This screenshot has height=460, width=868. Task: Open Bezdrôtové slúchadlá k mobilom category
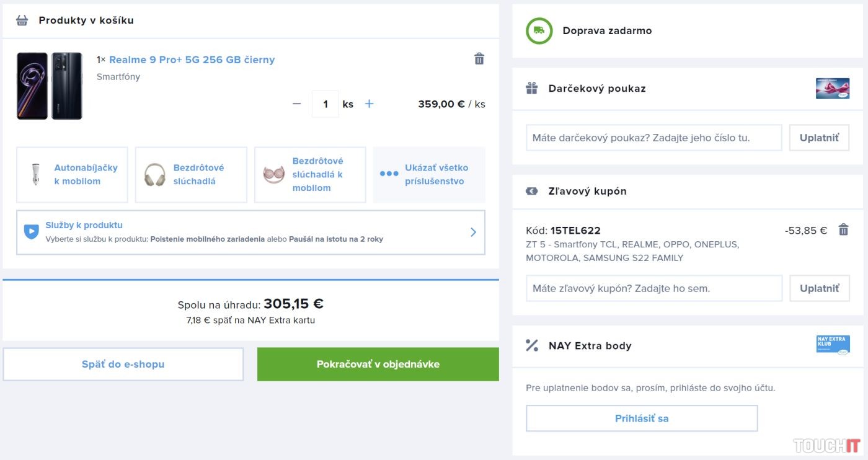[310, 175]
